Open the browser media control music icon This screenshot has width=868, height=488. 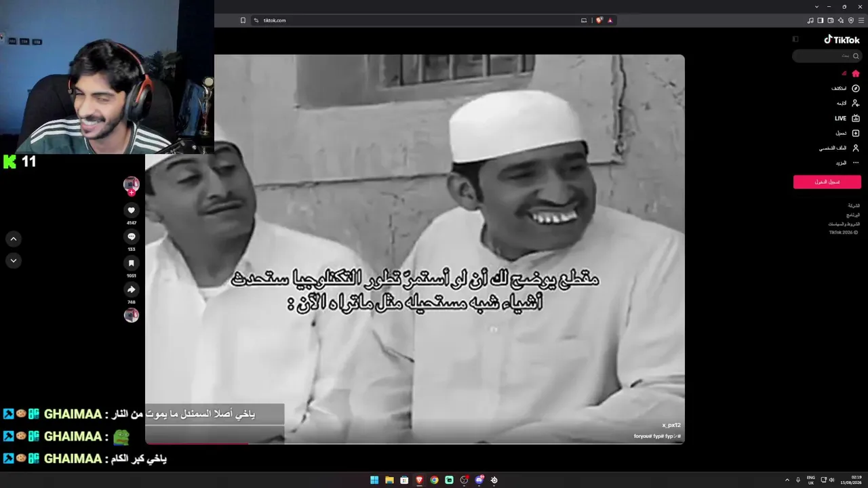pos(810,20)
